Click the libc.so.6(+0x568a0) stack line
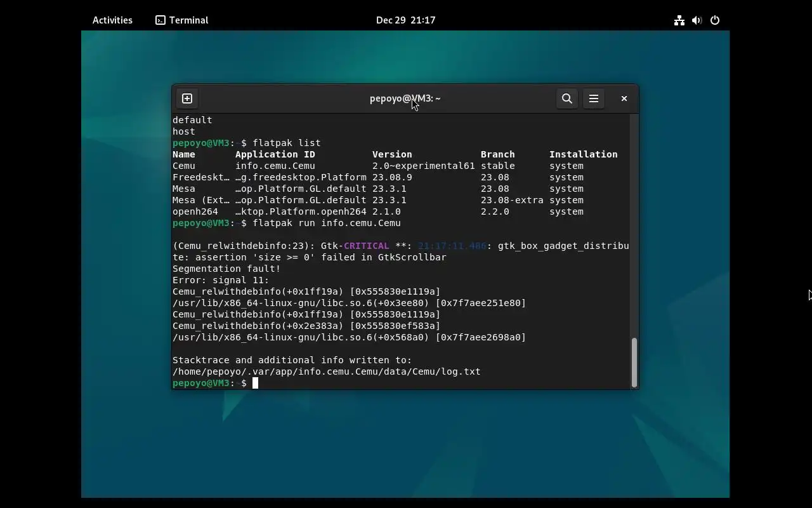The image size is (812, 508). click(350, 337)
